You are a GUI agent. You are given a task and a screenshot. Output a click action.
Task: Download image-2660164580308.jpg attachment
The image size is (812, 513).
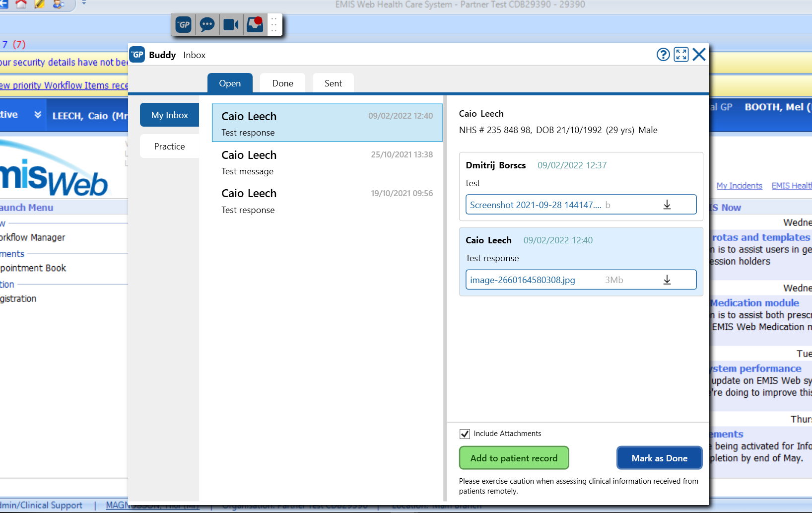pos(667,280)
